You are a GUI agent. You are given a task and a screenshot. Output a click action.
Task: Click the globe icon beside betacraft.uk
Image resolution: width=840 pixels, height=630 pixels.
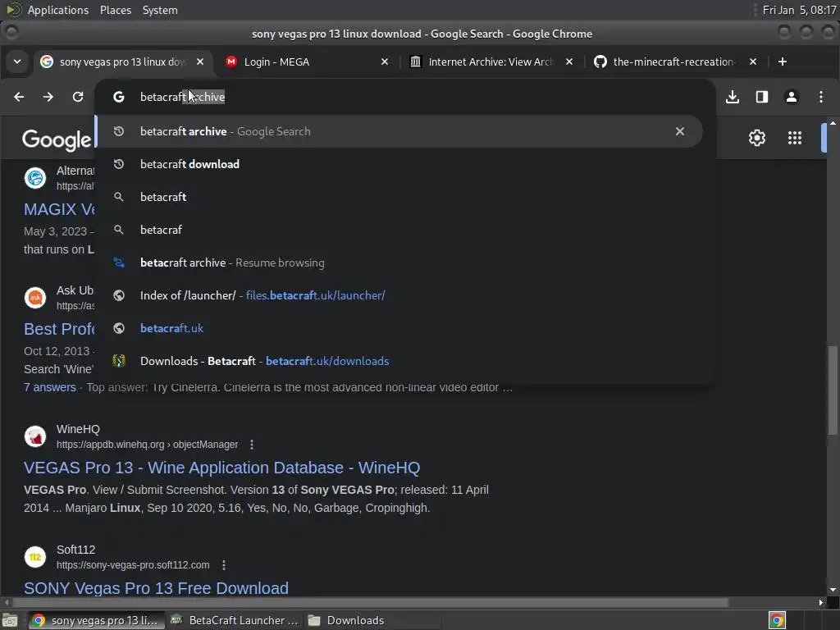tap(119, 328)
